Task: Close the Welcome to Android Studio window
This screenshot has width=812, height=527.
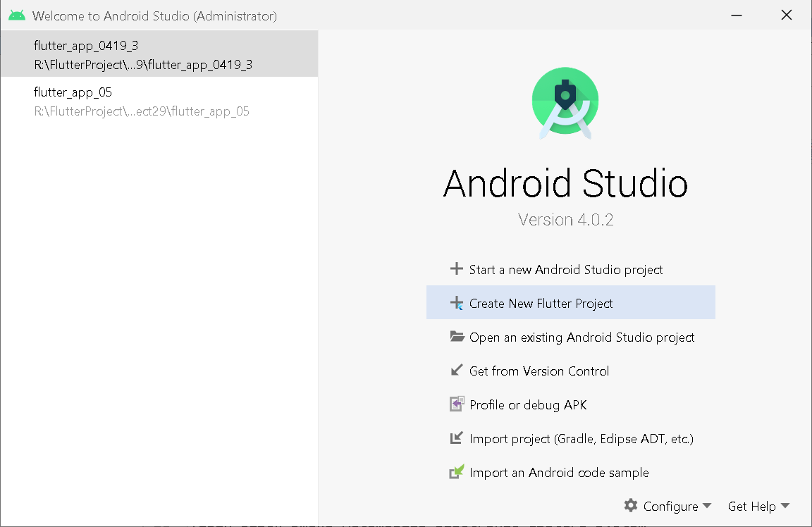Action: pos(787,15)
